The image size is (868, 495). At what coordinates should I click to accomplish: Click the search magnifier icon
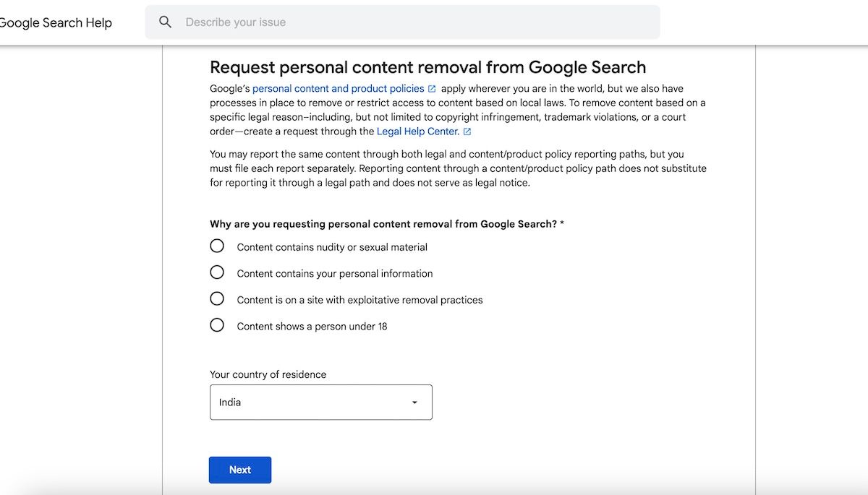point(165,22)
